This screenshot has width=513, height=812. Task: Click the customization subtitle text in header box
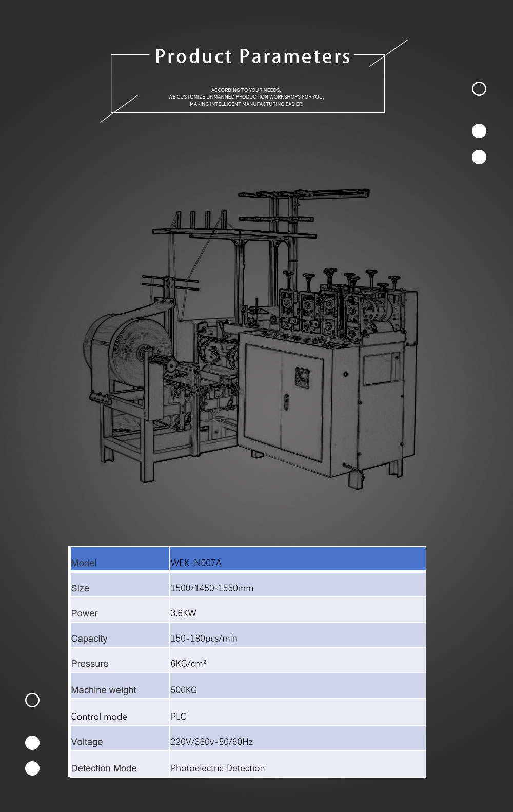pyautogui.click(x=246, y=97)
